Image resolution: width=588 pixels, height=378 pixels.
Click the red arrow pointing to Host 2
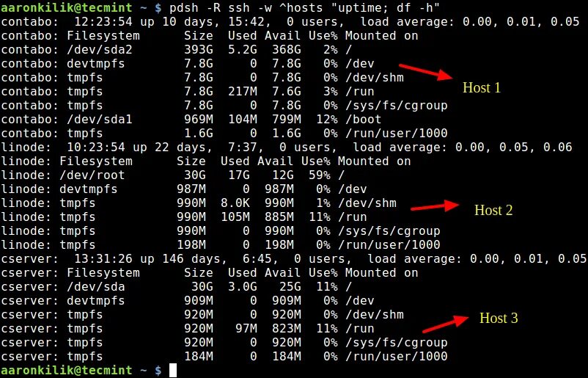pyautogui.click(x=435, y=206)
